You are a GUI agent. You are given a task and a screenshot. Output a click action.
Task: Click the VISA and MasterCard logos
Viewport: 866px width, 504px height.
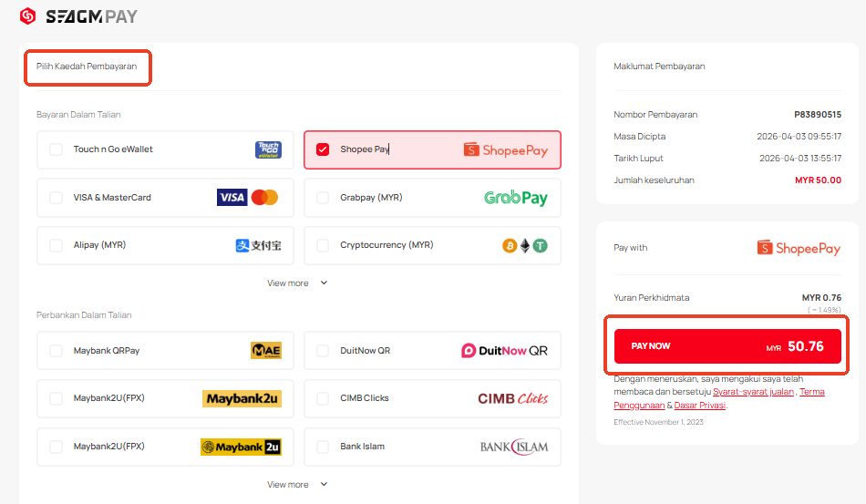tap(247, 198)
